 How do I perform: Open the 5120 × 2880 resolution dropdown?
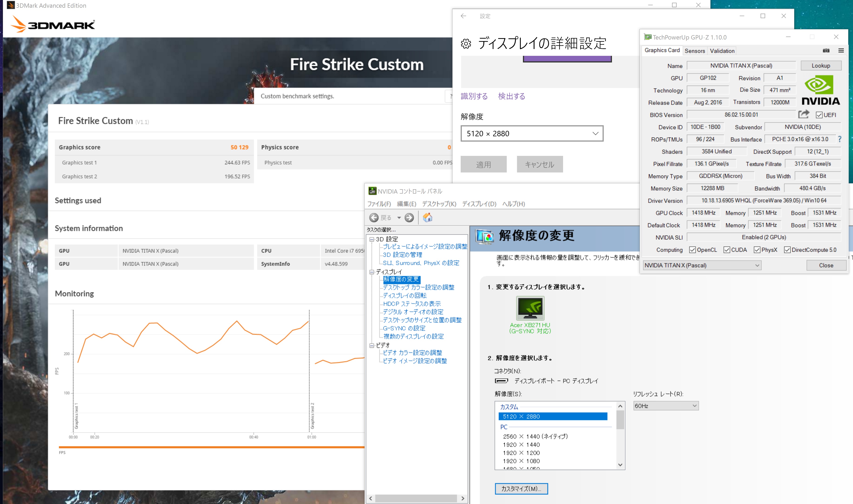pyautogui.click(x=532, y=133)
